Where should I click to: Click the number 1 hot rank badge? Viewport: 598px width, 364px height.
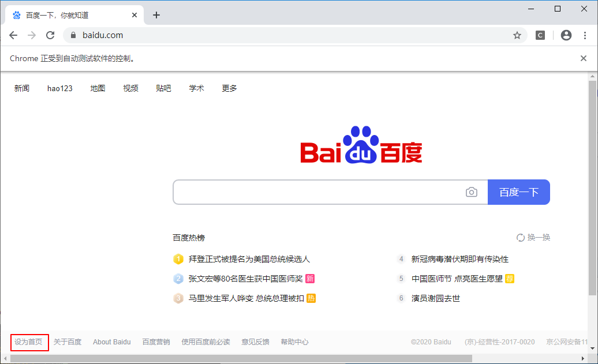tap(178, 259)
